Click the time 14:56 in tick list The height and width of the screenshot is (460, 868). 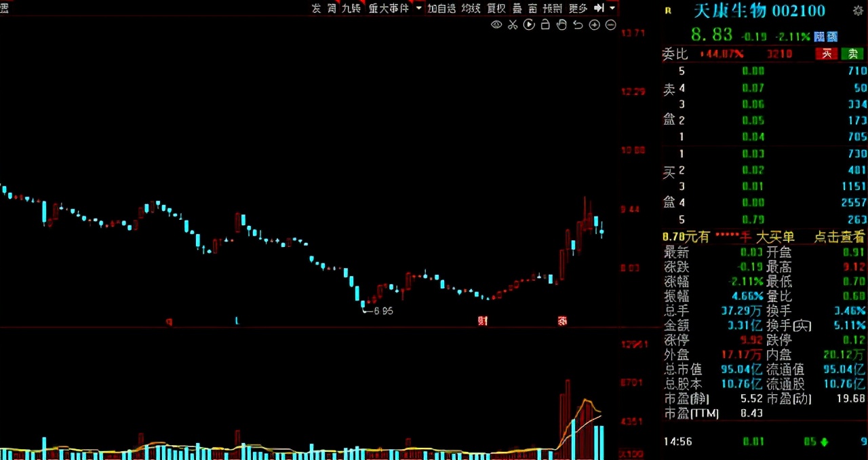pyautogui.click(x=678, y=442)
